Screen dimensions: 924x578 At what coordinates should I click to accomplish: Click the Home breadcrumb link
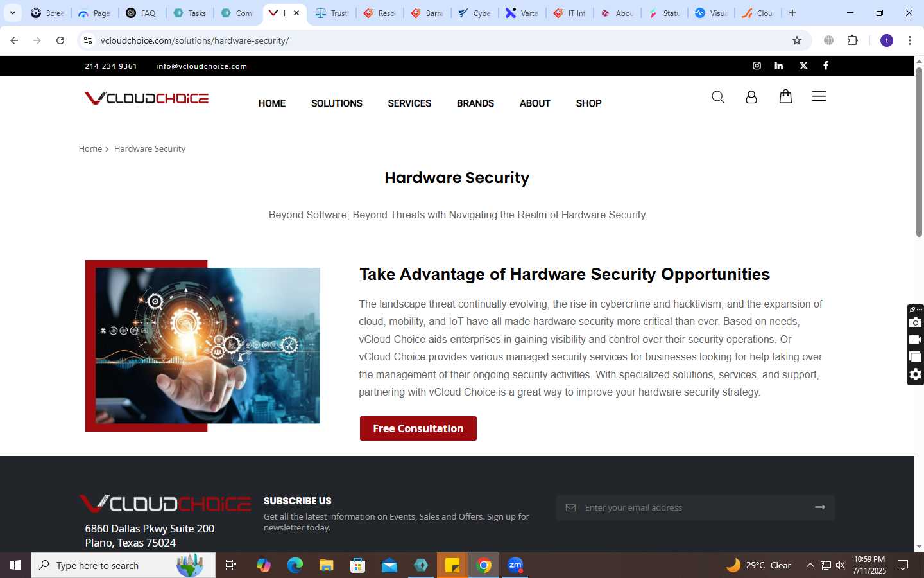(x=90, y=148)
